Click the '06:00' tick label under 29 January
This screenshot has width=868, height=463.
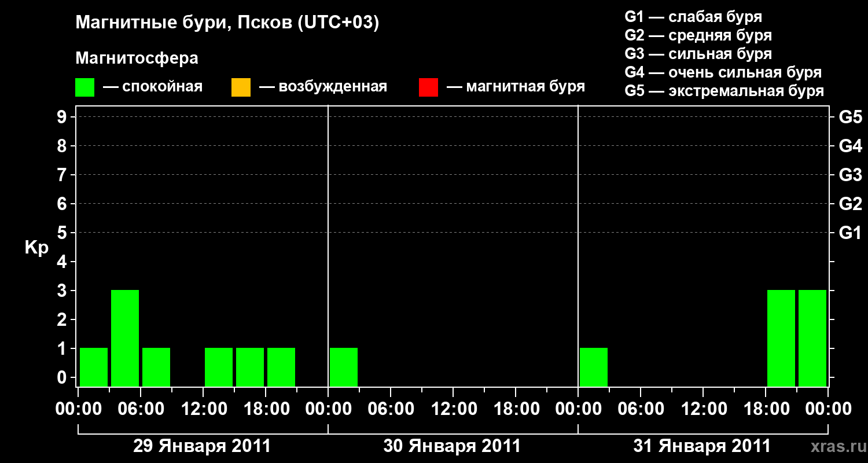[x=141, y=409]
